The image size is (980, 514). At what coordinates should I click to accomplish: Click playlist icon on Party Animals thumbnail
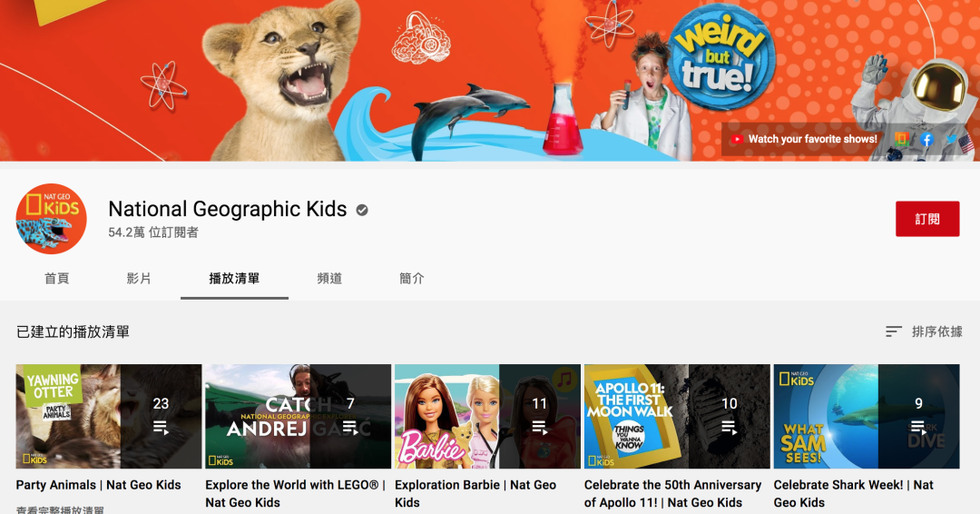[161, 428]
